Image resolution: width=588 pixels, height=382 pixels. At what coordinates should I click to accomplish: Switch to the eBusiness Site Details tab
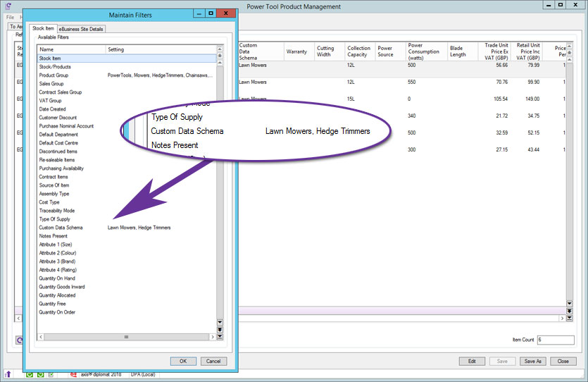point(81,29)
